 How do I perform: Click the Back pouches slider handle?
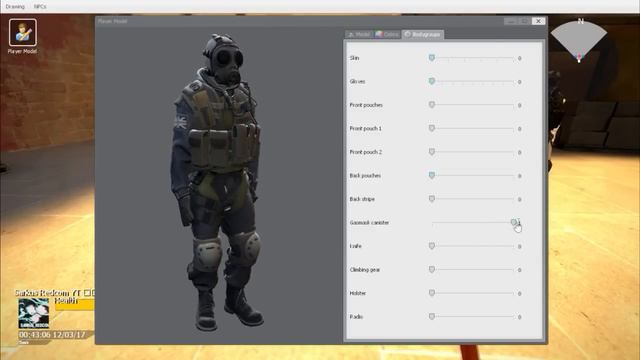pos(432,175)
